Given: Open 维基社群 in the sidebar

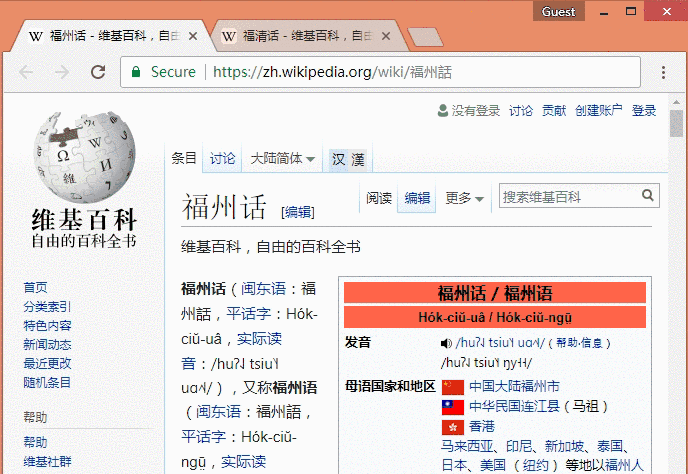Looking at the screenshot, I should 47,461.
